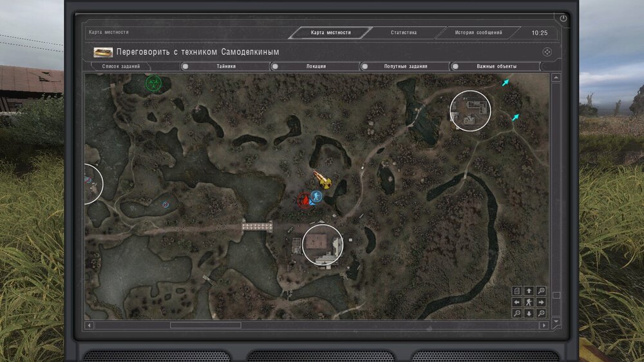Click the horizontal scrollbar thumb
This screenshot has height=362, width=644.
pos(205,325)
